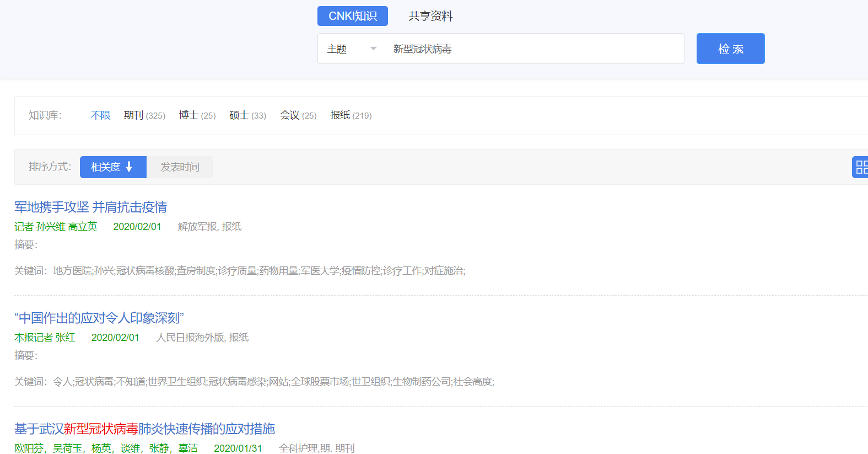The image size is (868, 454).
Task: Click the search input containing 新型冠状病毒
Action: point(535,49)
